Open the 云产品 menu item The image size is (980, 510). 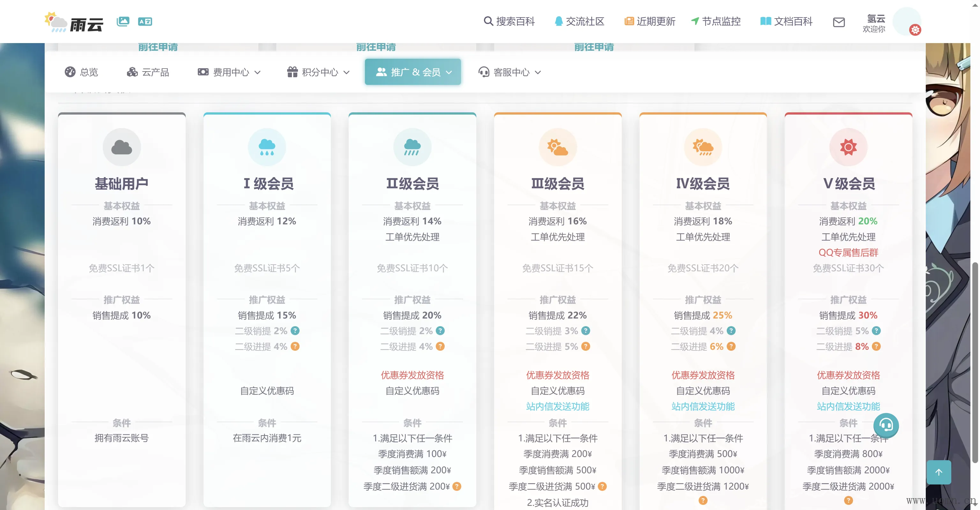point(148,72)
